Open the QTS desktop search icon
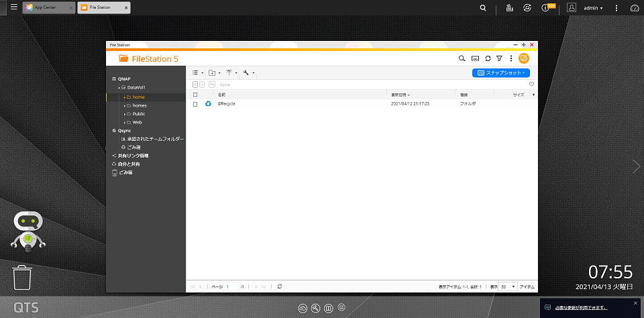The height and width of the screenshot is (318, 644). pyautogui.click(x=484, y=8)
